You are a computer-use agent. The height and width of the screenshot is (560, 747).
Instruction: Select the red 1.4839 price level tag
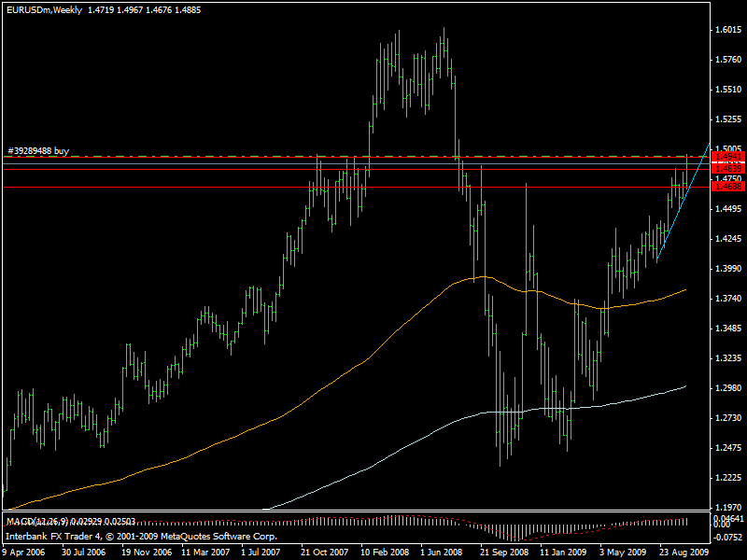[x=726, y=168]
